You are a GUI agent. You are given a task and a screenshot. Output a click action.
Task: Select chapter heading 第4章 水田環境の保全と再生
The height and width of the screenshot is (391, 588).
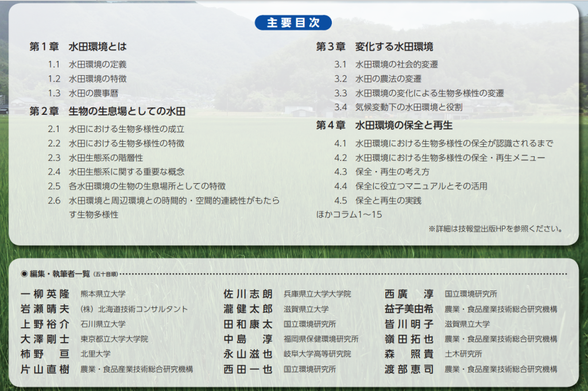click(384, 125)
